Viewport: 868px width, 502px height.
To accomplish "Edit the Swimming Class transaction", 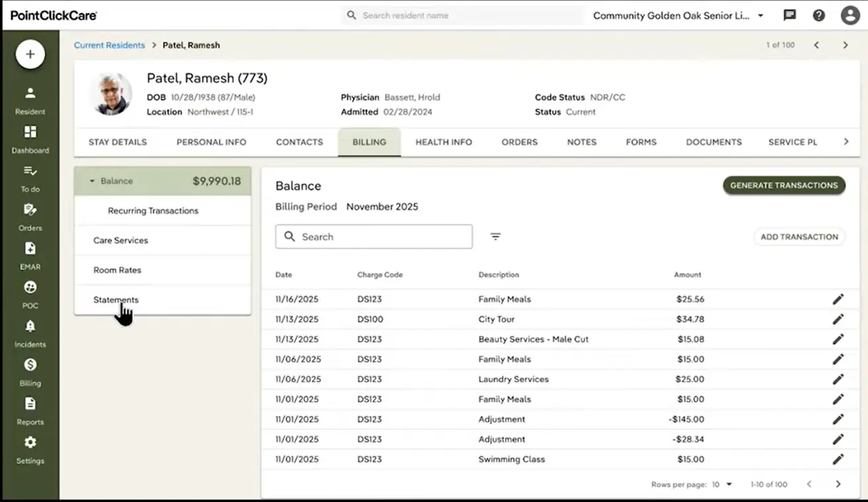I will click(x=838, y=459).
